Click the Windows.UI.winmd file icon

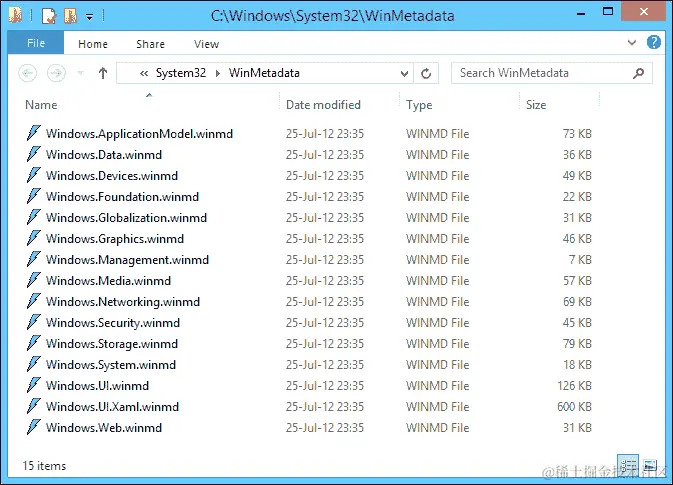(34, 386)
